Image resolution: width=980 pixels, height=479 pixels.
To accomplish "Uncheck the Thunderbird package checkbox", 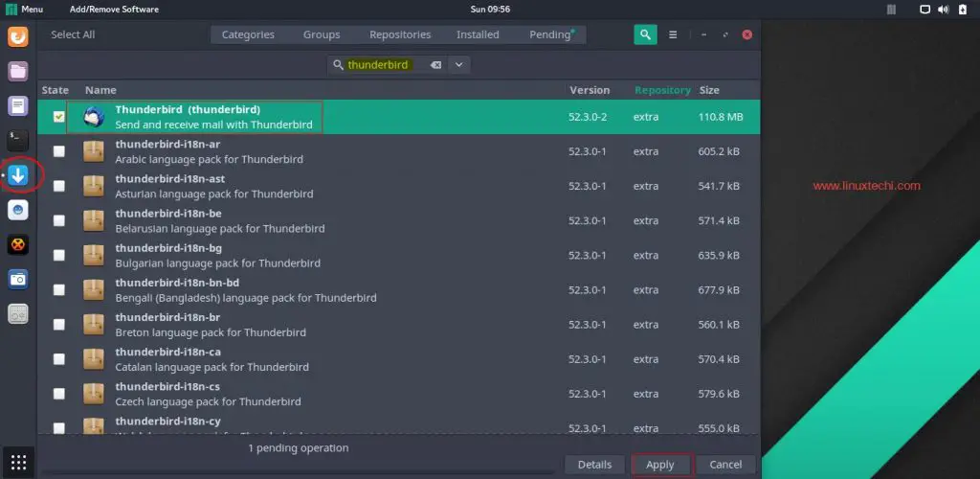I will [58, 117].
